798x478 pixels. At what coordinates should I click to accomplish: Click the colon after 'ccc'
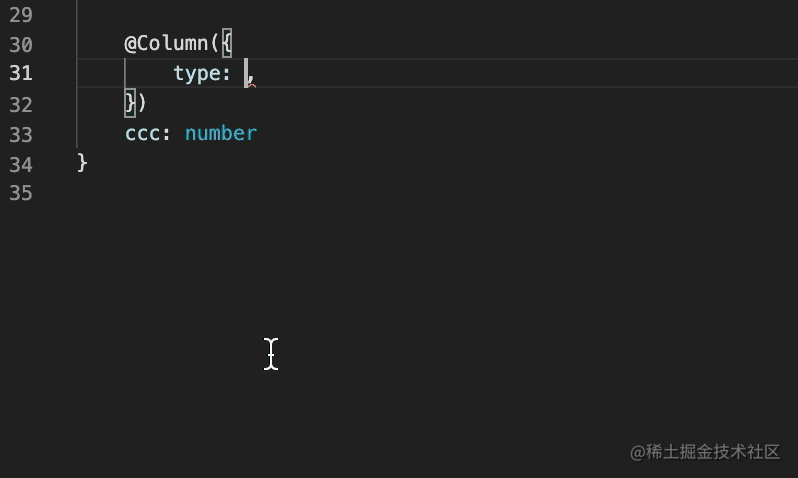(x=166, y=133)
